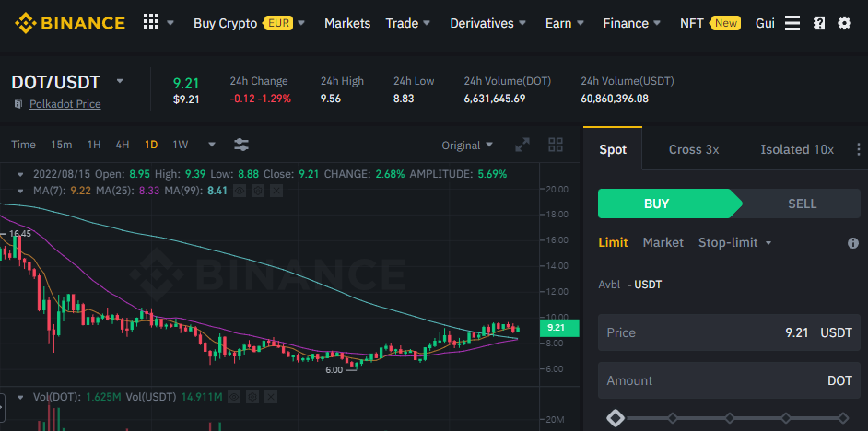Select the 4H time interval
Viewport: 868px width, 431px height.
[123, 145]
